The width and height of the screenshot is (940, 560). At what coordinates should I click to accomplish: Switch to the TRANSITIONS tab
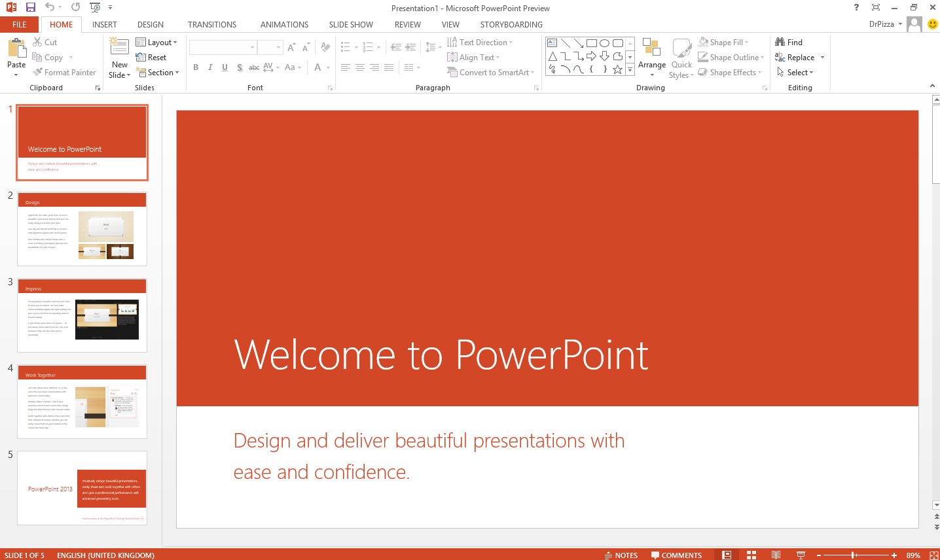211,24
